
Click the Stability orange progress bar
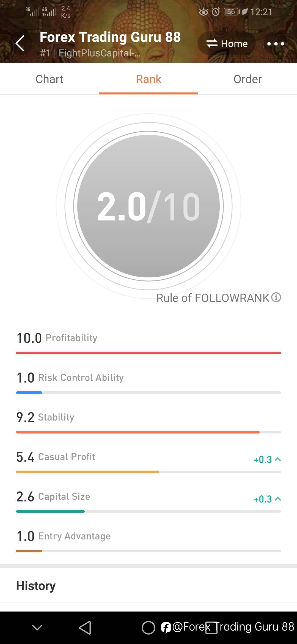137,432
